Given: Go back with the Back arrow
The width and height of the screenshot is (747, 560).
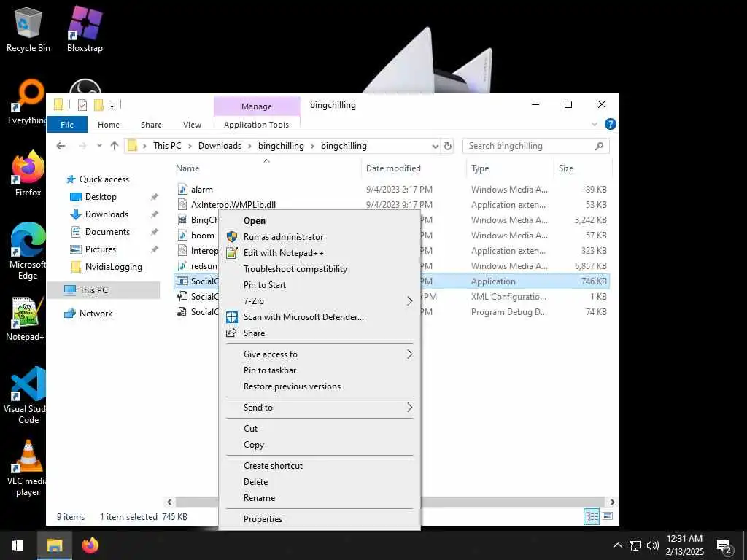Looking at the screenshot, I should tap(61, 146).
